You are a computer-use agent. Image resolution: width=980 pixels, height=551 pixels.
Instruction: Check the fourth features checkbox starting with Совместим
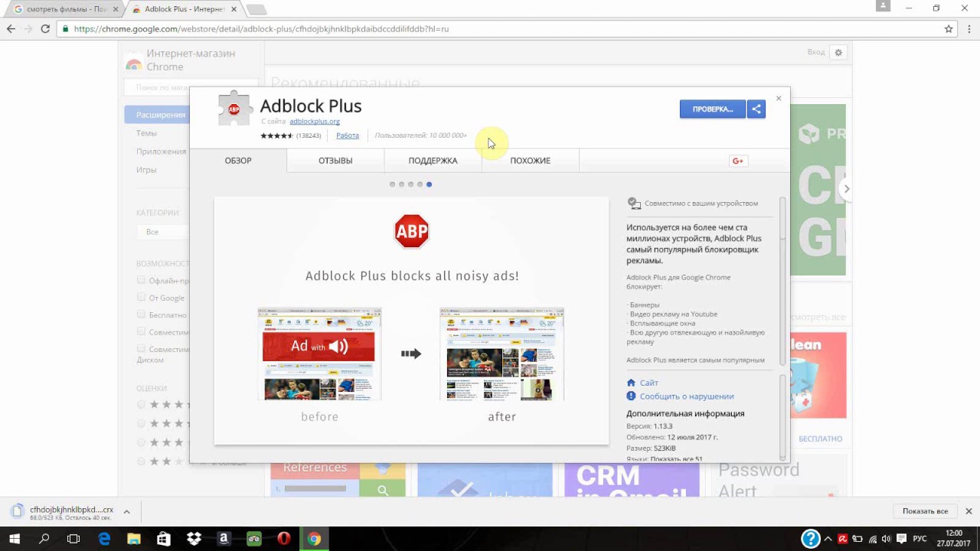click(141, 331)
